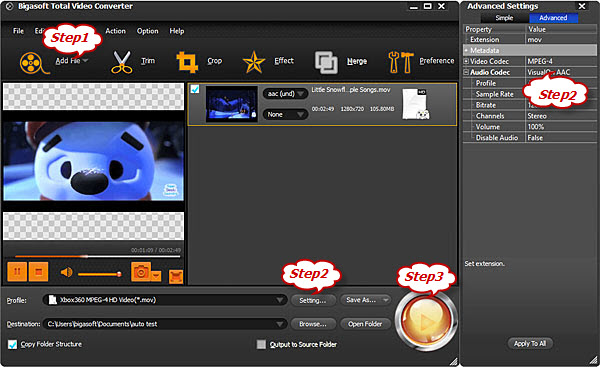Take a snapshot with the camera icon

coord(141,272)
